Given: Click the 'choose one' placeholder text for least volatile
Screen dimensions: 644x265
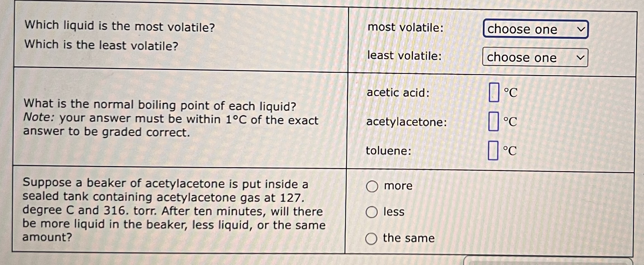Looking at the screenshot, I should tap(521, 57).
